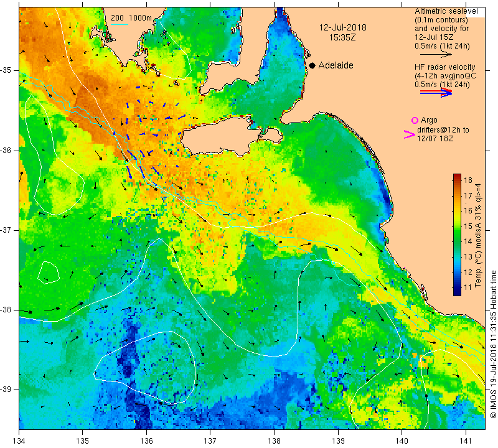Click the longitude label '134'
This screenshot has width=498, height=448.
19,441
